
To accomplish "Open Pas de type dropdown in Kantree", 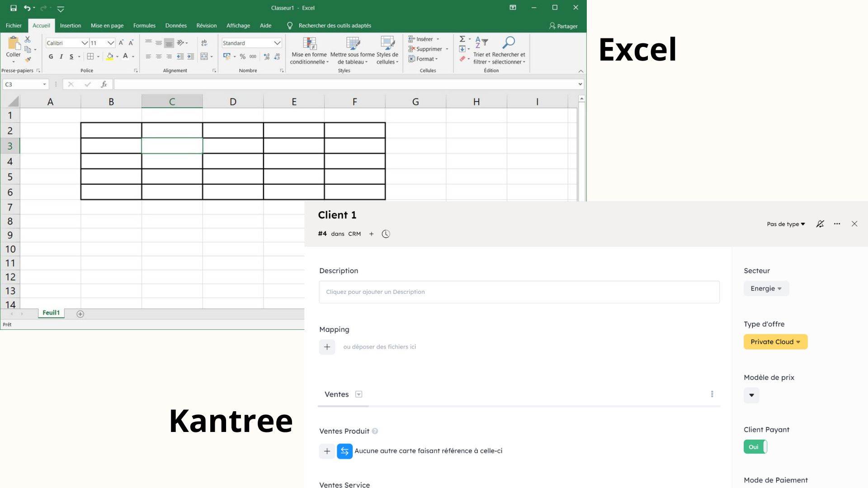I will (x=786, y=224).
